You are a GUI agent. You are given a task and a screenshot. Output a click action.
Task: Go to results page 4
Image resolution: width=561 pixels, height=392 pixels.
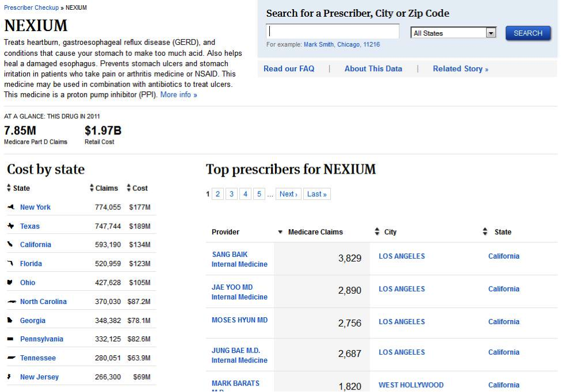(x=245, y=194)
